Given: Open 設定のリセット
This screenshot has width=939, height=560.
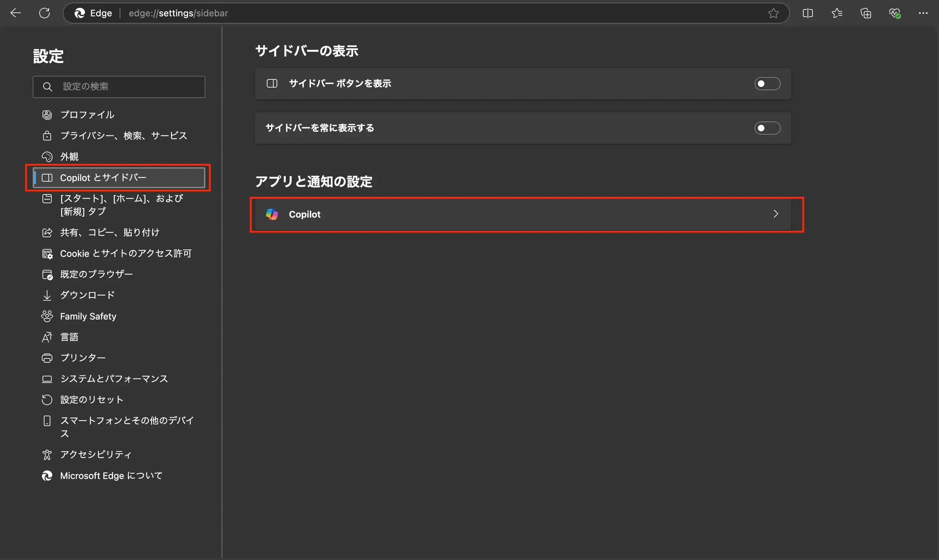Looking at the screenshot, I should pyautogui.click(x=91, y=399).
